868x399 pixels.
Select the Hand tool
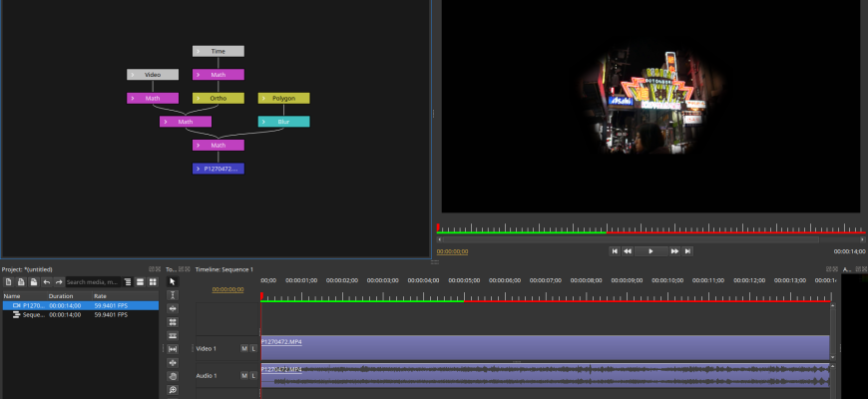[173, 376]
